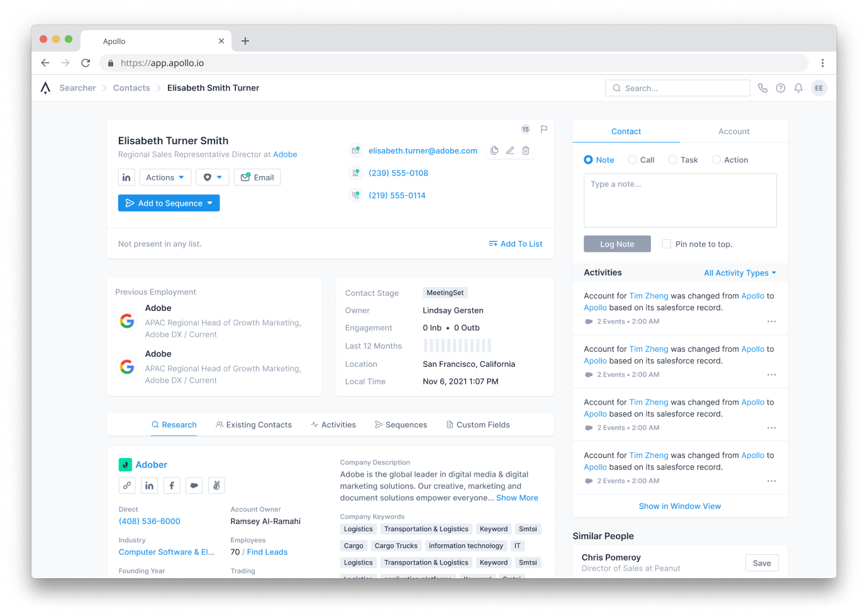This screenshot has width=868, height=616.
Task: Switch to the Account tab
Action: click(x=733, y=132)
